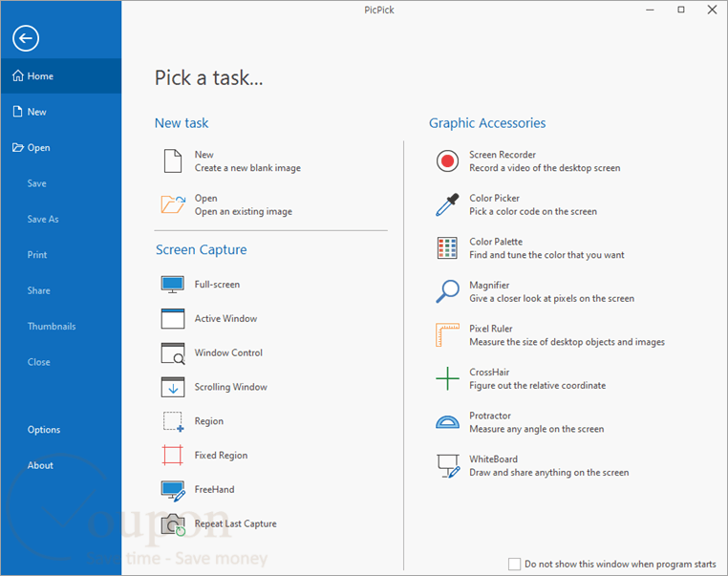Image resolution: width=728 pixels, height=576 pixels.
Task: Click the FreeHand capture icon
Action: pos(173,490)
